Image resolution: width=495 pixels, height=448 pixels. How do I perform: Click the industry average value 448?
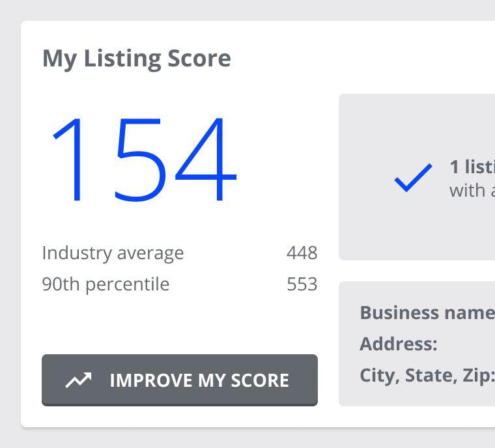click(302, 253)
